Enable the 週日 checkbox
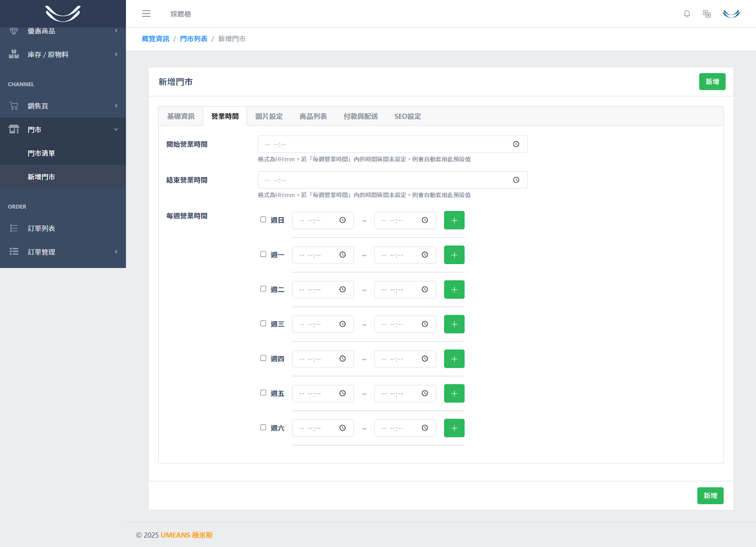Viewport: 756px width, 547px height. [x=263, y=220]
